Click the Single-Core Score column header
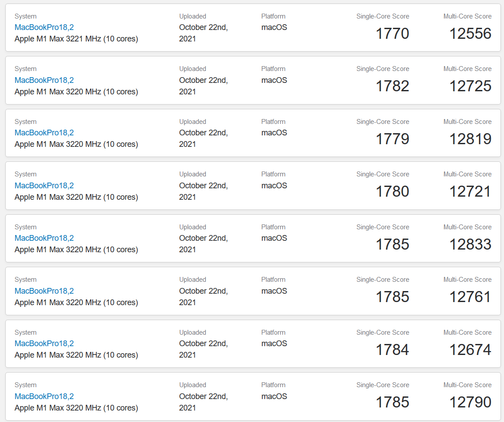504x422 pixels. 382,16
